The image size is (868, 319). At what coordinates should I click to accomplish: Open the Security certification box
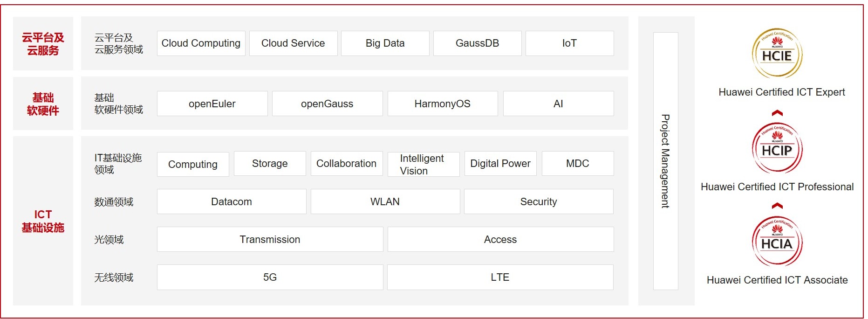click(539, 201)
